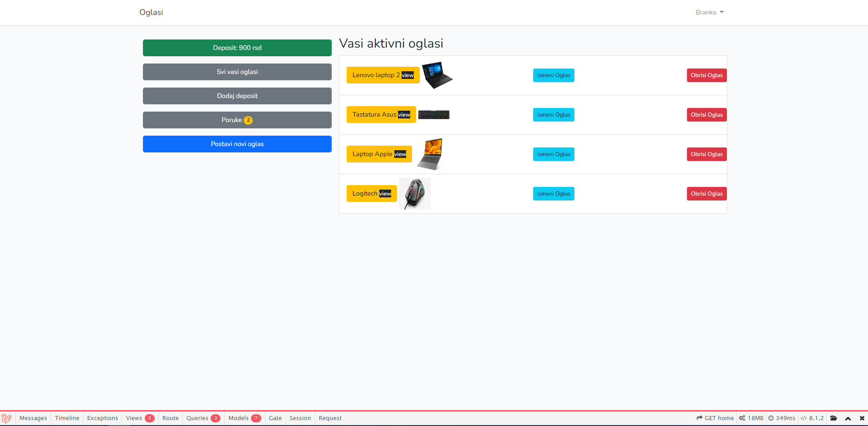Expand the Queries panel in the debugbar
Viewport: 868px width, 426px height.
203,418
